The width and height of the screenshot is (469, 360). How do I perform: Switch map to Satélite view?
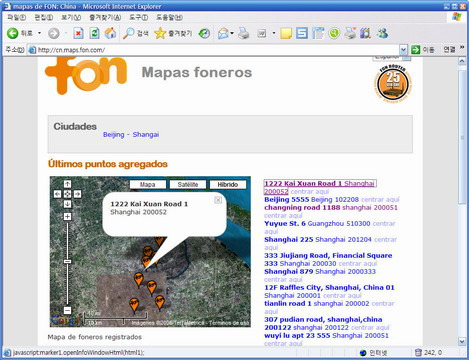[188, 184]
